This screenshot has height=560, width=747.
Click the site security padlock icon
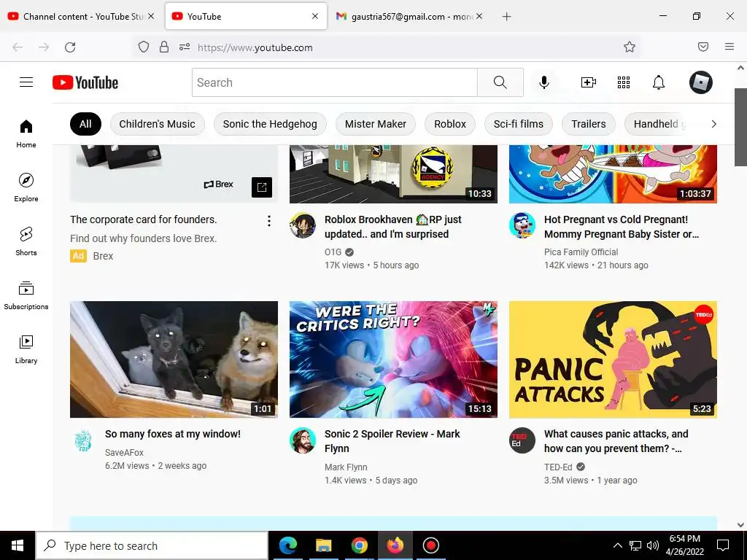(x=164, y=47)
